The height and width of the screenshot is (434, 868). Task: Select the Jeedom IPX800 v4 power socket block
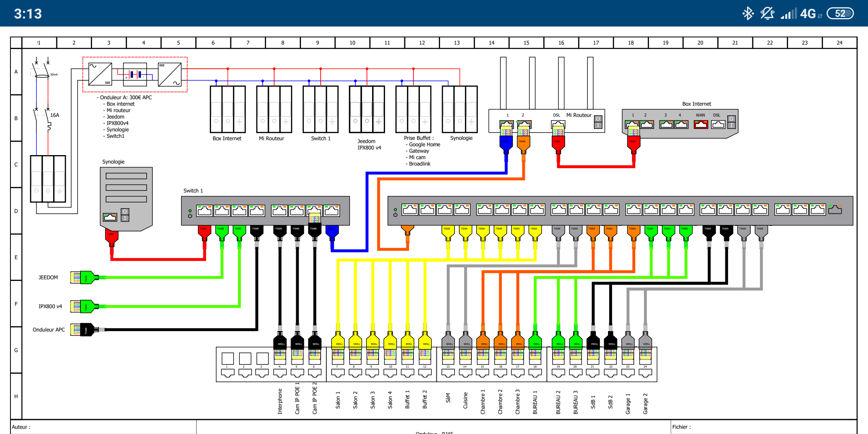[x=367, y=109]
